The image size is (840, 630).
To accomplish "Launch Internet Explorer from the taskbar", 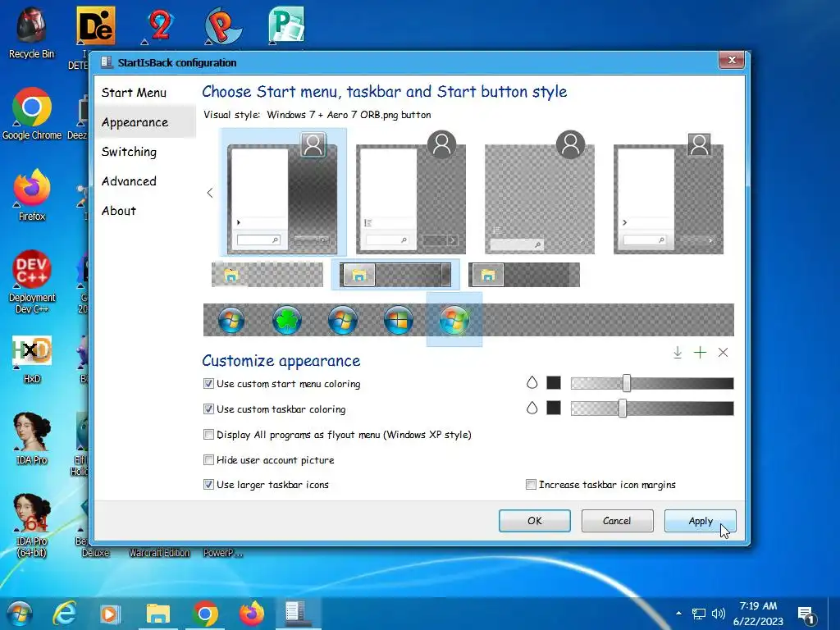I will pos(64,614).
